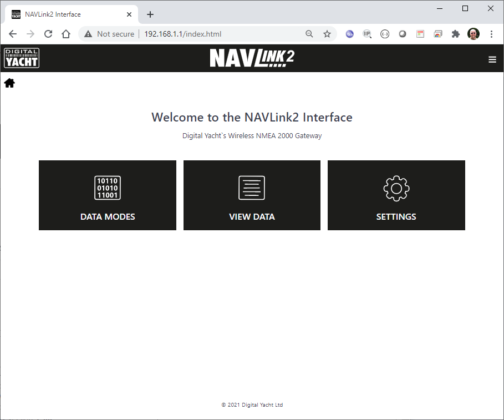The height and width of the screenshot is (420, 504).
Task: Open a new browser tab
Action: 150,14
